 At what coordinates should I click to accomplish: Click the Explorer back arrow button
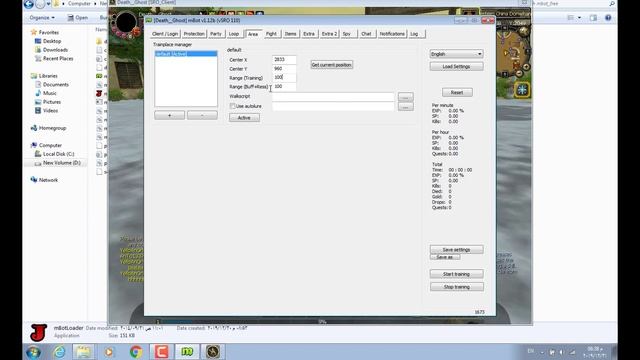(29, 4)
